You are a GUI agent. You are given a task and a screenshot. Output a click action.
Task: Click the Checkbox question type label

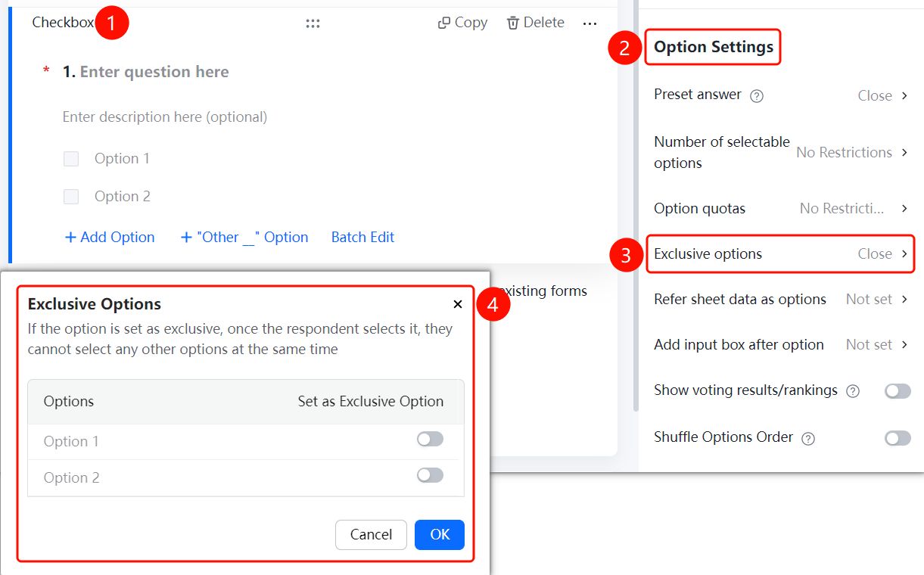pyautogui.click(x=63, y=23)
